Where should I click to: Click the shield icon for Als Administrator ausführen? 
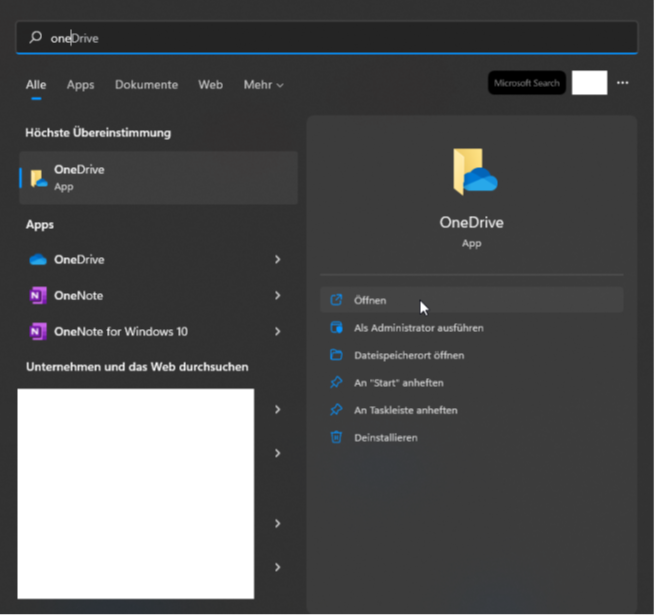(337, 328)
